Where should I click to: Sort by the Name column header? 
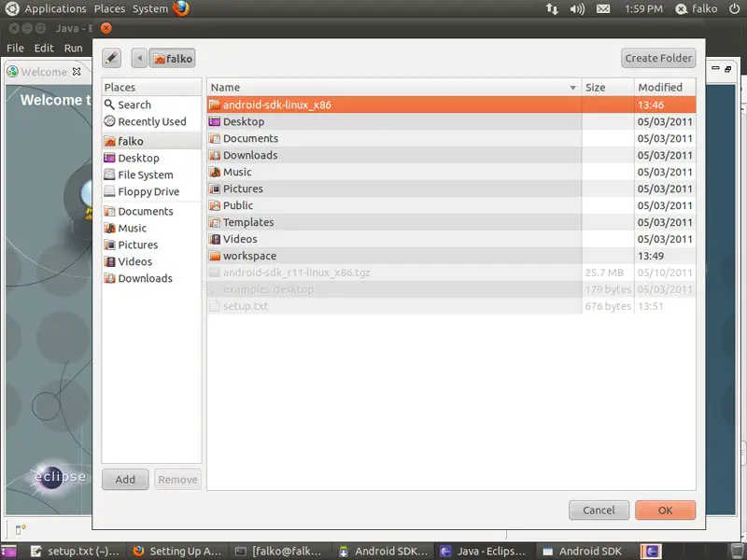(394, 87)
